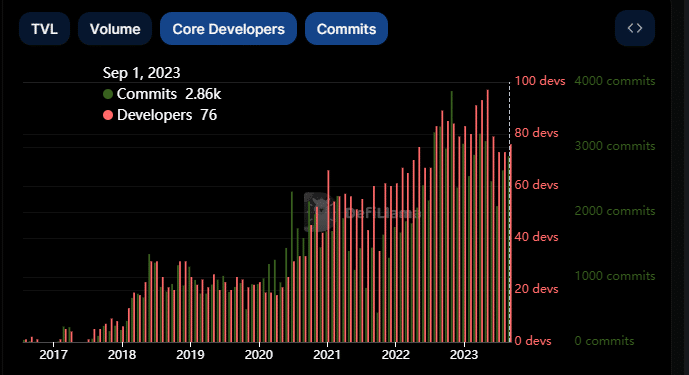Image resolution: width=689 pixels, height=375 pixels.
Task: Click the green Commits legend dot
Action: coord(108,94)
